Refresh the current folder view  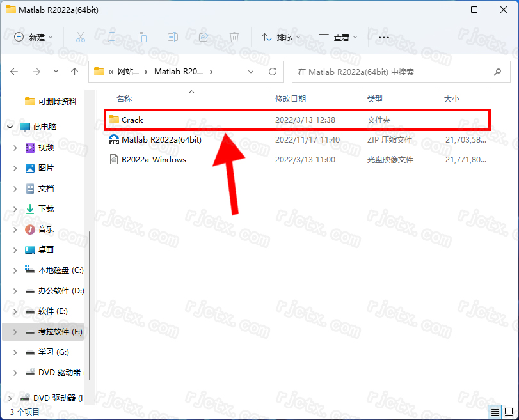[x=273, y=72]
